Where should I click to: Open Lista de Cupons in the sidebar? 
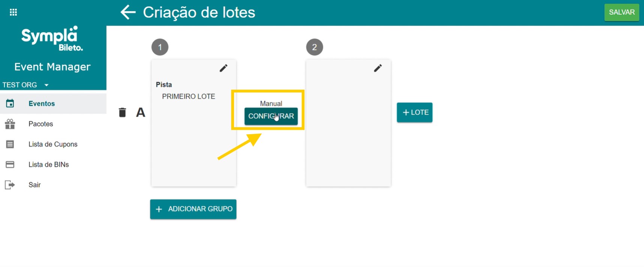(x=53, y=144)
